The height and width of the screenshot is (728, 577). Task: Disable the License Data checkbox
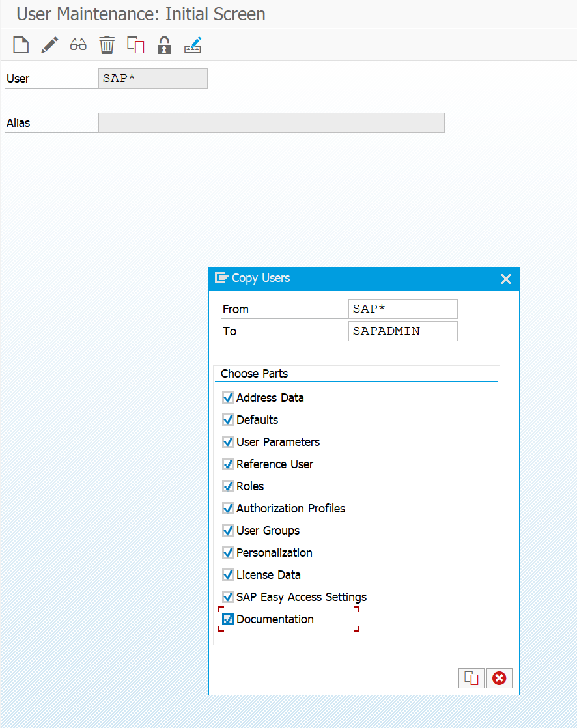(x=228, y=575)
